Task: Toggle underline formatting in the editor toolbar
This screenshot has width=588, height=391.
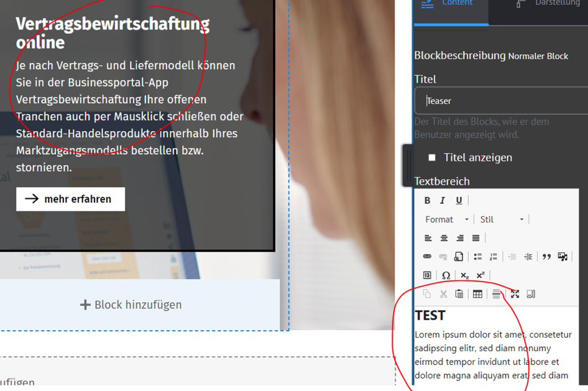Action: (x=459, y=201)
